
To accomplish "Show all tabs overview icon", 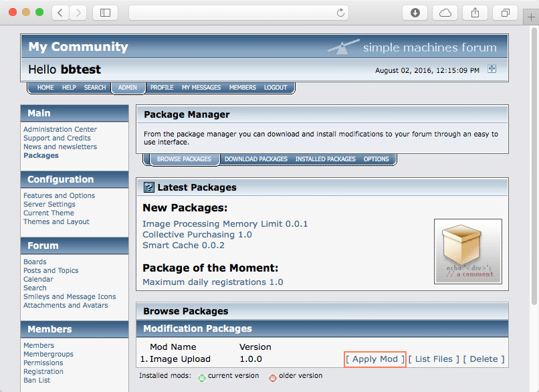I will click(x=506, y=13).
